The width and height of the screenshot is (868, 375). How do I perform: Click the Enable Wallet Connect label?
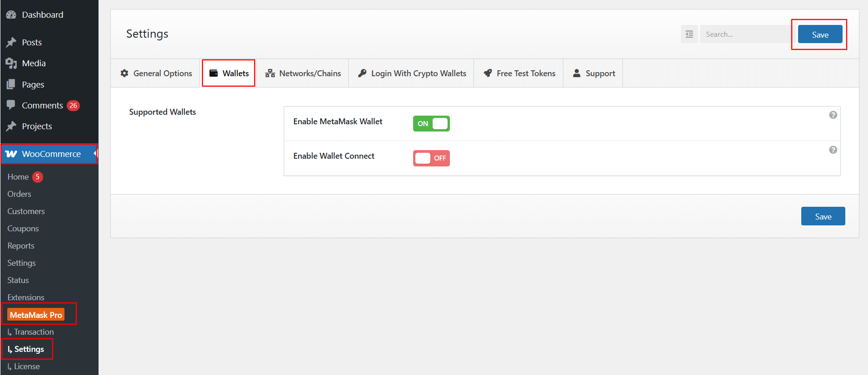click(334, 156)
